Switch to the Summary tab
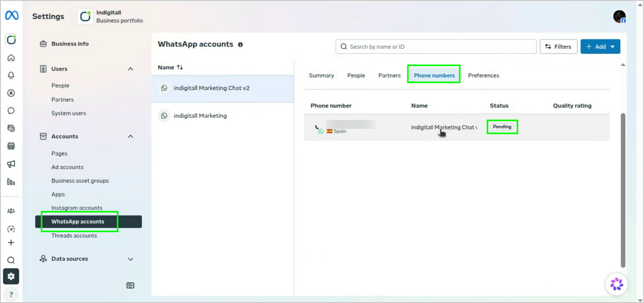Image resolution: width=644 pixels, height=303 pixels. point(322,76)
